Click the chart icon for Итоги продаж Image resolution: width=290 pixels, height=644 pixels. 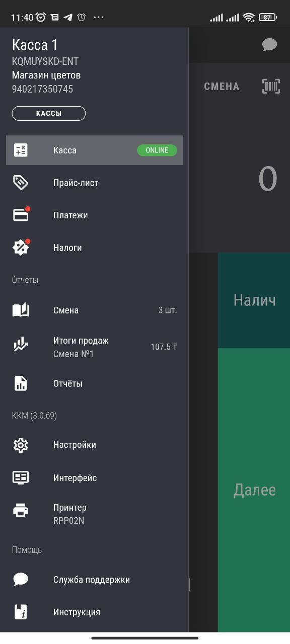[x=21, y=345]
